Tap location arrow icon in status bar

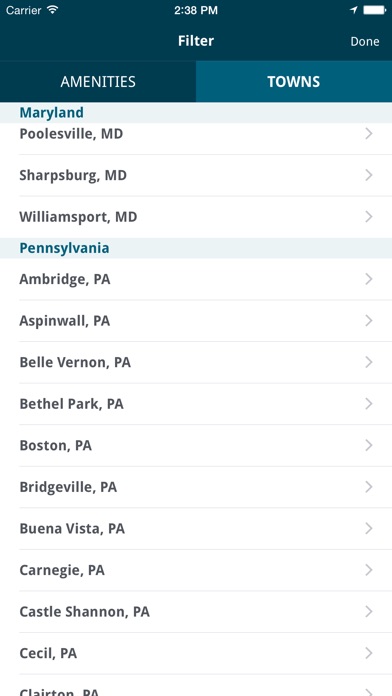click(x=354, y=10)
